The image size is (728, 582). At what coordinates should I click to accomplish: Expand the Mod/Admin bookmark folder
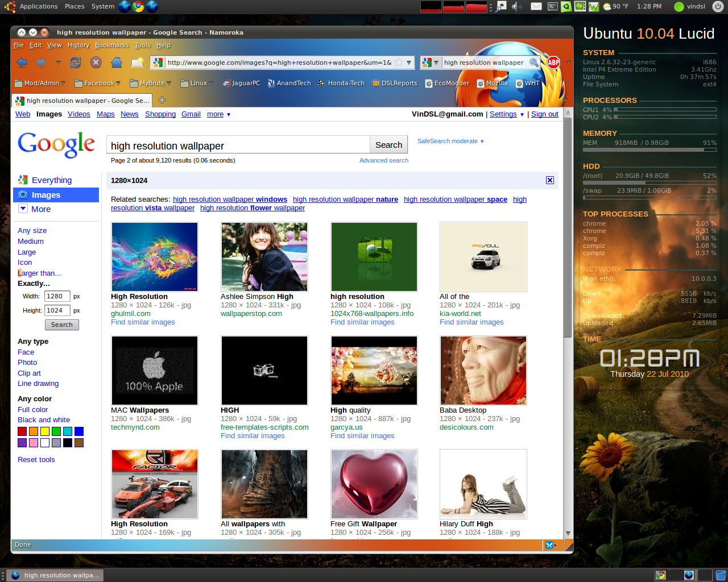(x=40, y=83)
